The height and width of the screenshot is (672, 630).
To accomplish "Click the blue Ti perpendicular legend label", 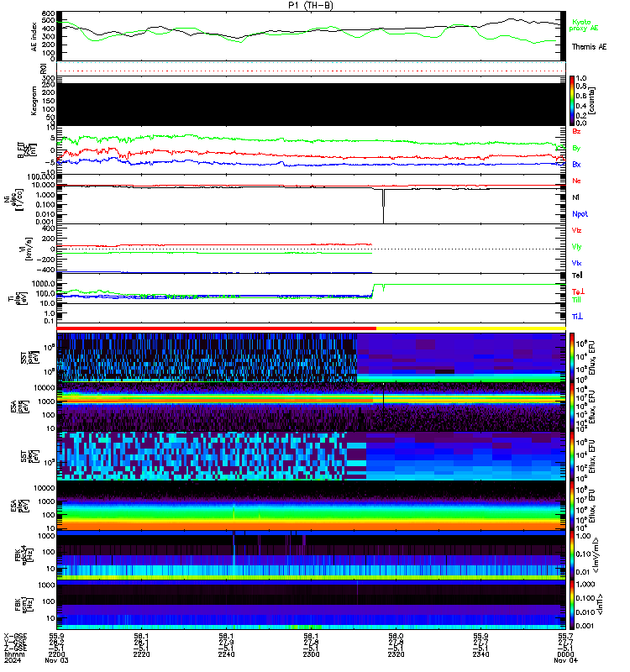I will [577, 317].
